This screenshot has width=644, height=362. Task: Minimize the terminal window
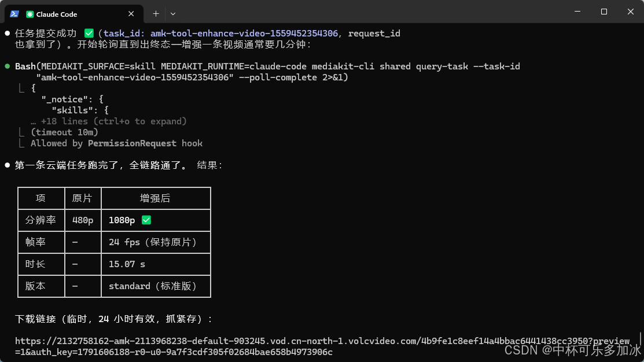click(x=577, y=12)
